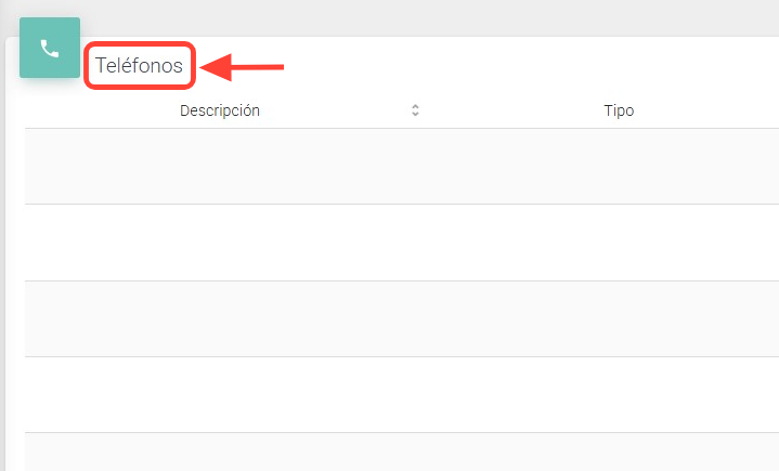
Task: Select fifth row's Descripción cell
Action: [x=220, y=452]
